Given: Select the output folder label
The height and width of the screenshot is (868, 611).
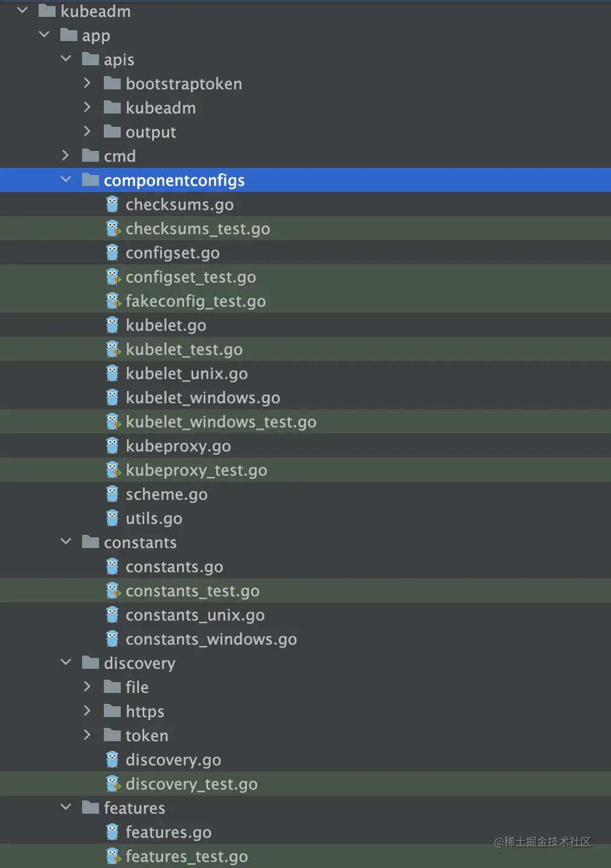Looking at the screenshot, I should tap(151, 132).
